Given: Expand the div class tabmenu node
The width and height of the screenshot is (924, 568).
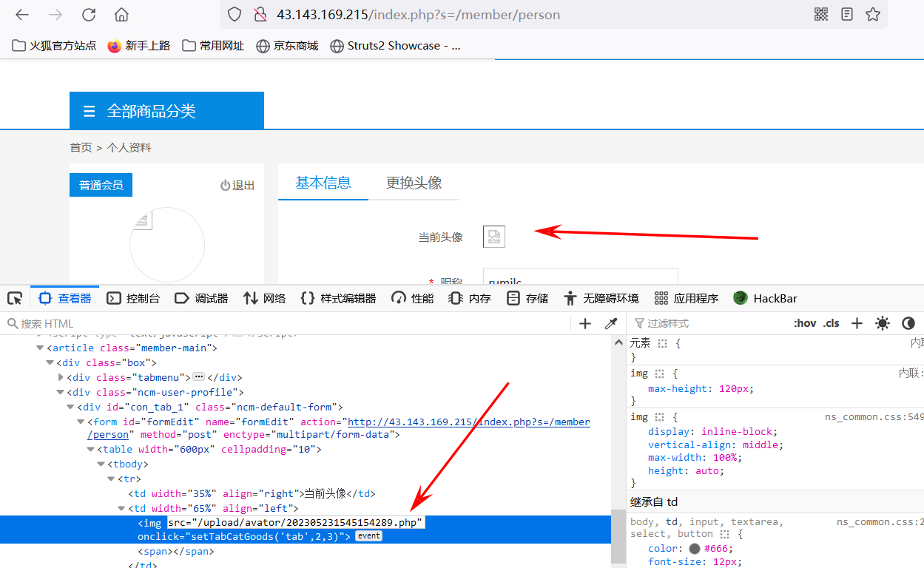Looking at the screenshot, I should point(61,377).
